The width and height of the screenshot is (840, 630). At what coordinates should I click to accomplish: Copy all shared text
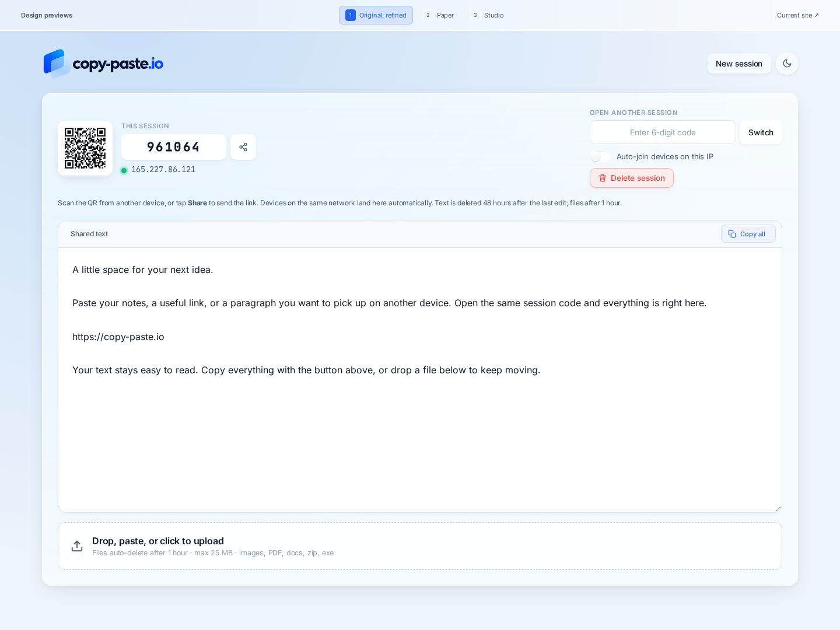click(x=748, y=234)
